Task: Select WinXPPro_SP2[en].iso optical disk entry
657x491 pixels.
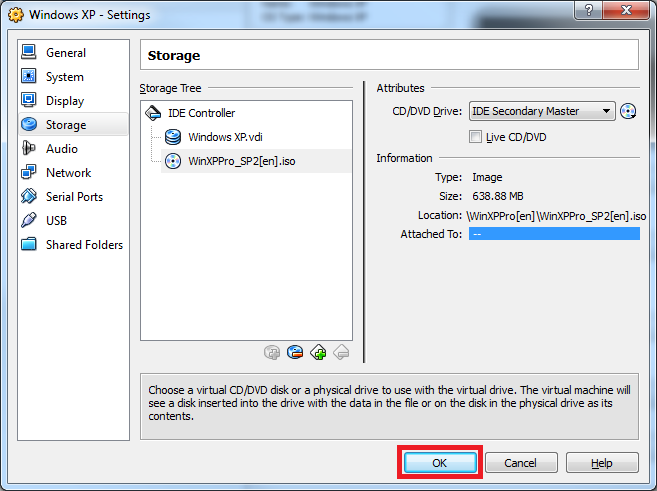Action: pyautogui.click(x=242, y=161)
